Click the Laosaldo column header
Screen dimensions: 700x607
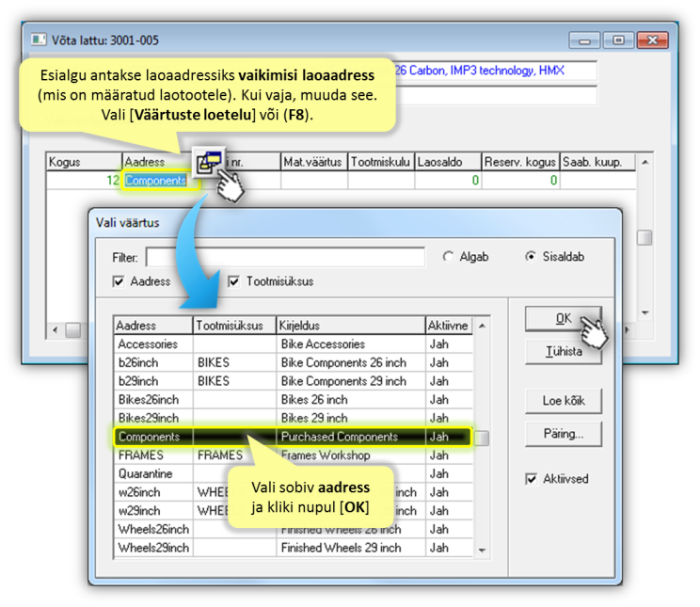coord(448,162)
